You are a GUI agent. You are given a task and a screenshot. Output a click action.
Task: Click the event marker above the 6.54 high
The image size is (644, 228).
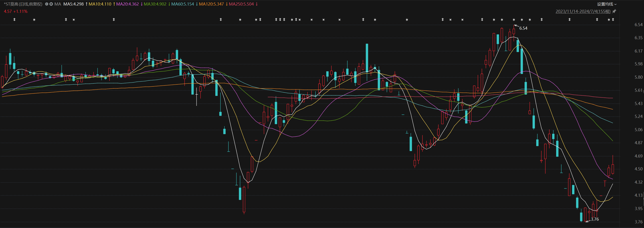(x=514, y=19)
